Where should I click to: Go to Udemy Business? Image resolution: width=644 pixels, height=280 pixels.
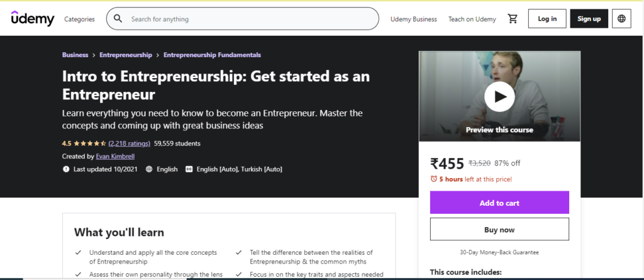pyautogui.click(x=414, y=19)
